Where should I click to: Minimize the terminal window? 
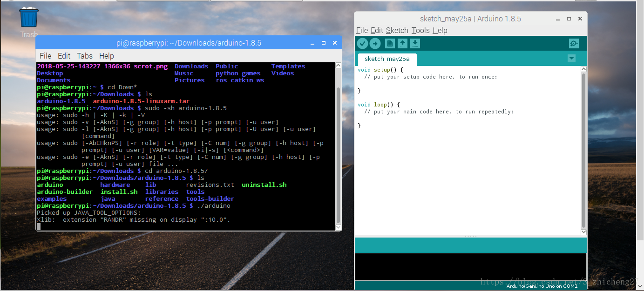coord(313,43)
